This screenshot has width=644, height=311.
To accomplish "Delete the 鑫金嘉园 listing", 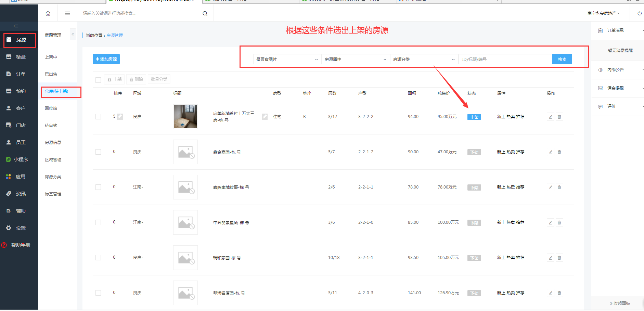I will click(x=559, y=152).
